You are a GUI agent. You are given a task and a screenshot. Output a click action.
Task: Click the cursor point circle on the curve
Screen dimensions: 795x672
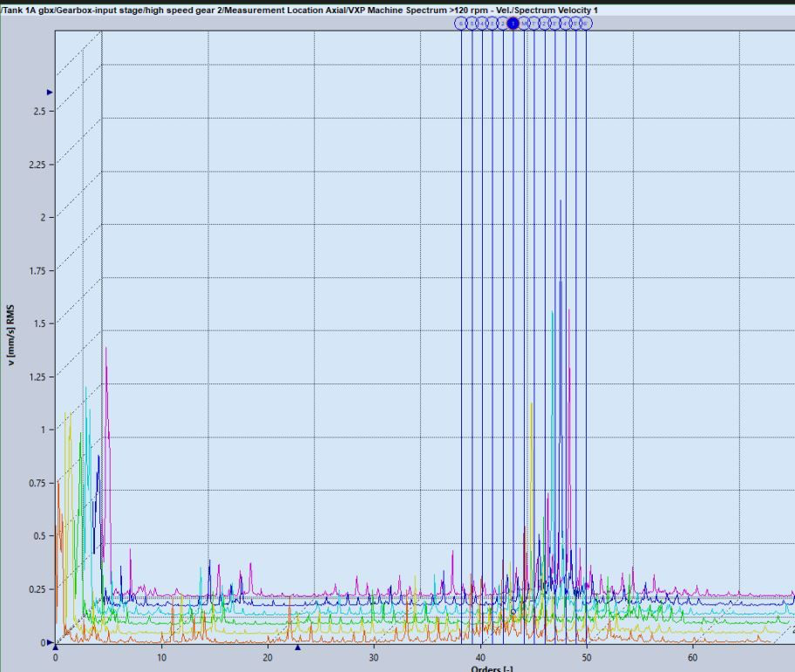pos(513,612)
